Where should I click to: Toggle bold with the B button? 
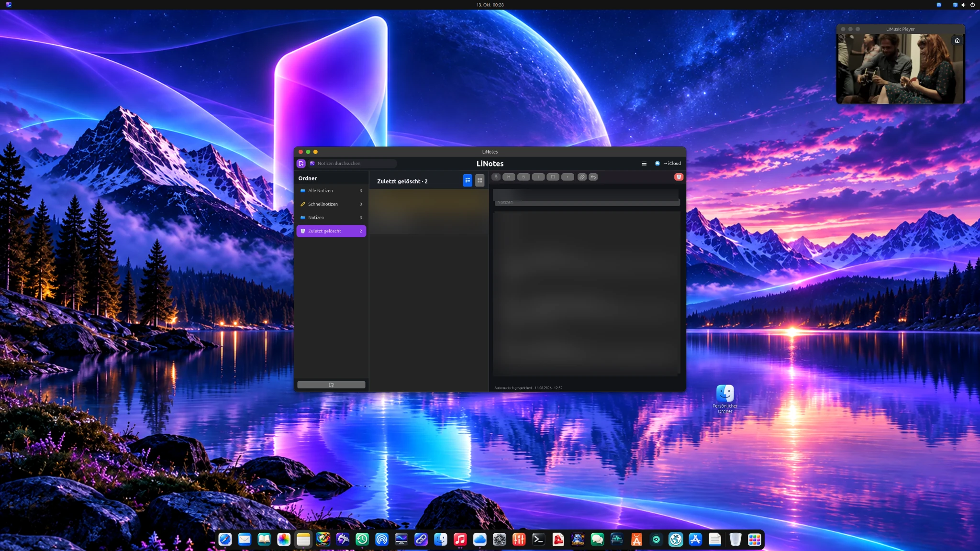(x=523, y=177)
